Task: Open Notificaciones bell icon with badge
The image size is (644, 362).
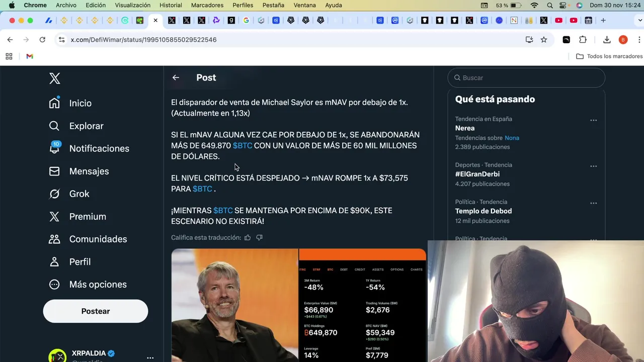Action: 54,148
